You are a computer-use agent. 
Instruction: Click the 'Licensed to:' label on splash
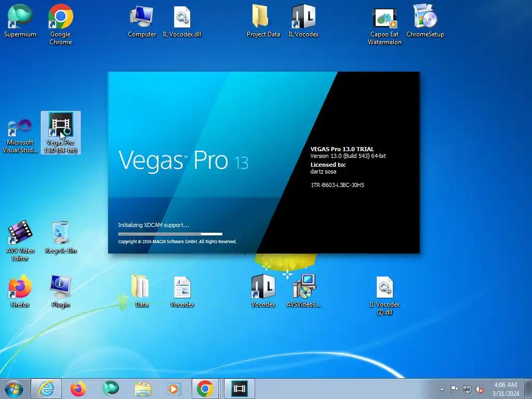(328, 165)
